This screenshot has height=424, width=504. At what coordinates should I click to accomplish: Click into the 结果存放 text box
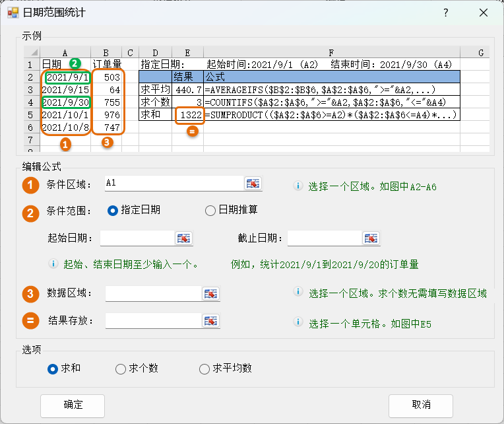(x=152, y=321)
